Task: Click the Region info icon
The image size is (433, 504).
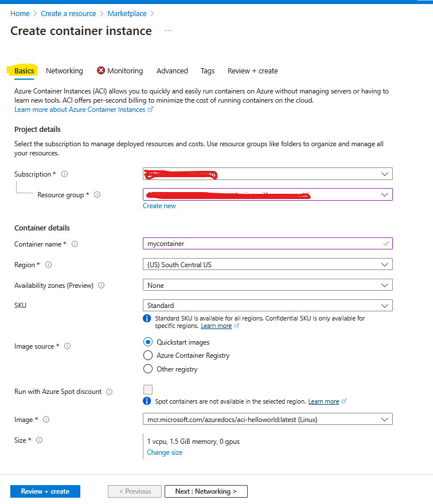Action: click(x=48, y=265)
